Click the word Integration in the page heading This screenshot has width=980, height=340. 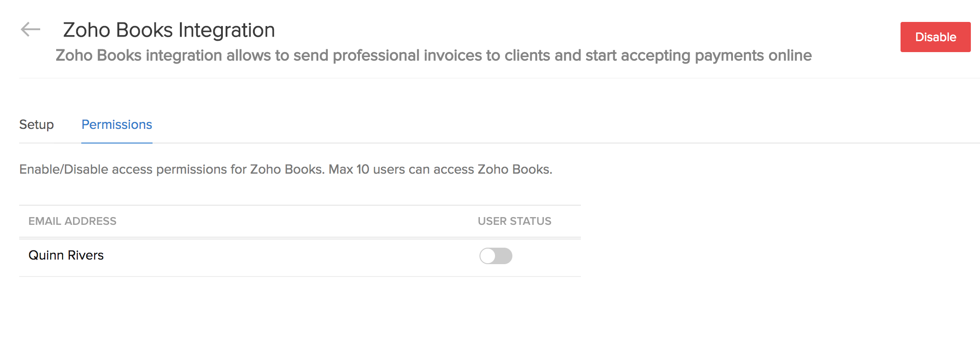(x=227, y=31)
